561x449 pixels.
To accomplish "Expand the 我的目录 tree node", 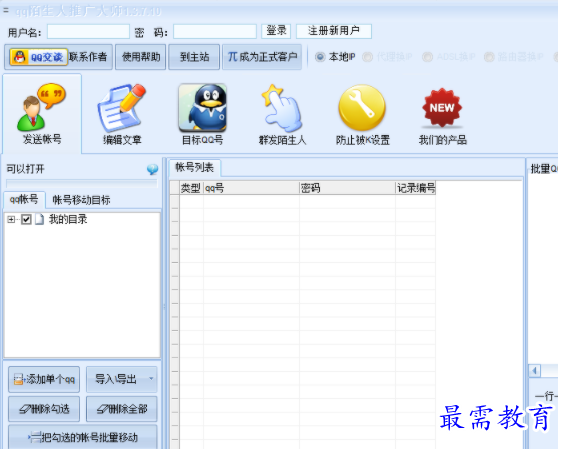I will click(x=11, y=219).
